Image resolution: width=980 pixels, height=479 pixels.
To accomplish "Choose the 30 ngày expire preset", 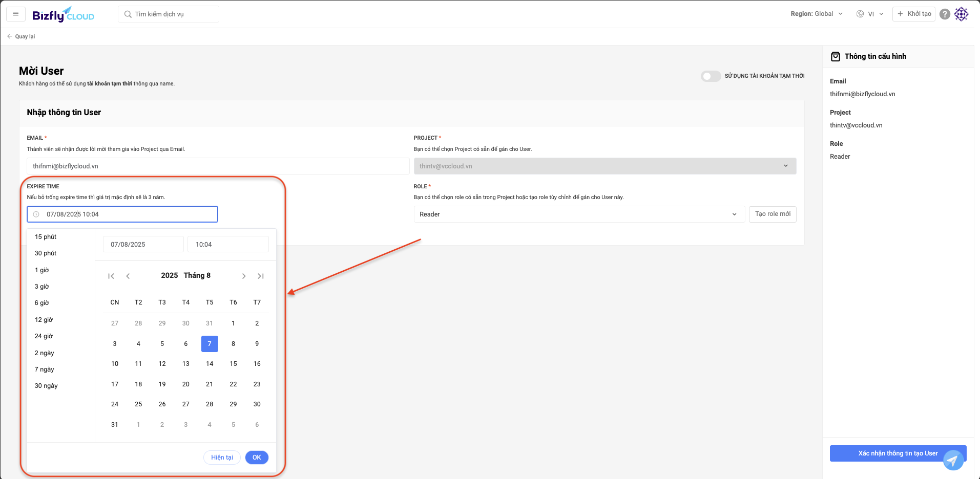I will tap(46, 386).
